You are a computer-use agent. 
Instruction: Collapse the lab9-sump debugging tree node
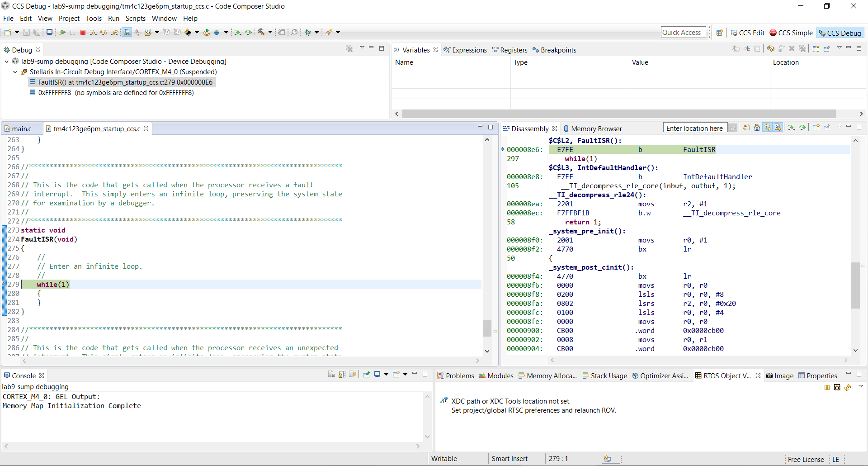point(7,62)
